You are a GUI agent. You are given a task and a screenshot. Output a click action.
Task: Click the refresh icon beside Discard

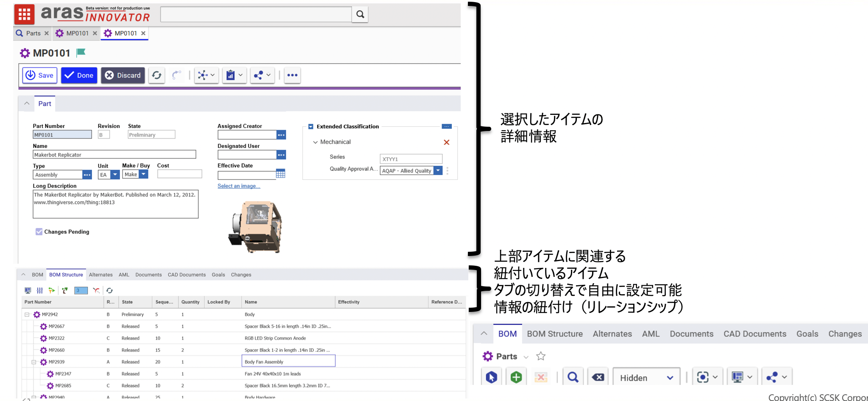[x=156, y=75]
